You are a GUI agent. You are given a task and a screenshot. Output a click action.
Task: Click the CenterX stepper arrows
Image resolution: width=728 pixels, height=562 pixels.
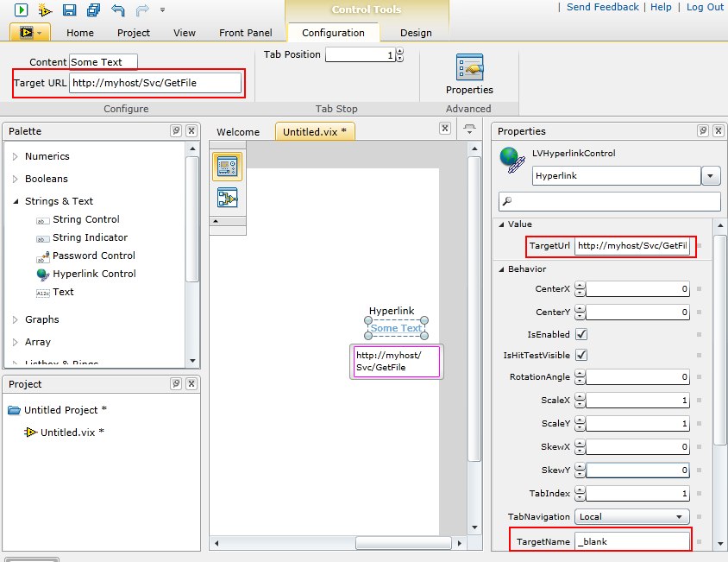[580, 289]
